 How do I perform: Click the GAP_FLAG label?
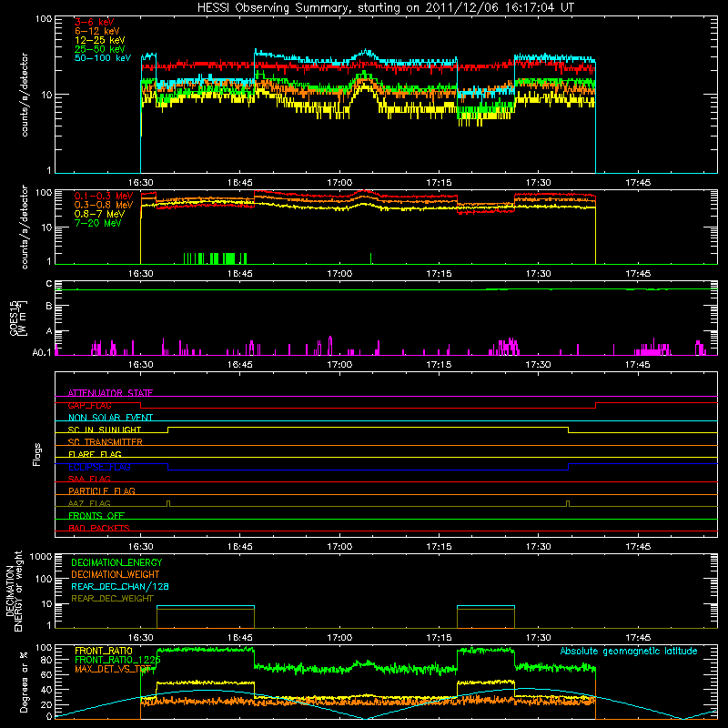(89, 405)
